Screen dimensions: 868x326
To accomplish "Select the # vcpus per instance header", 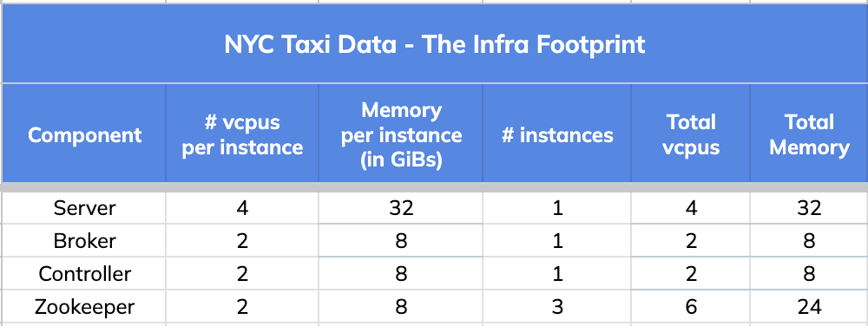I will [x=242, y=134].
